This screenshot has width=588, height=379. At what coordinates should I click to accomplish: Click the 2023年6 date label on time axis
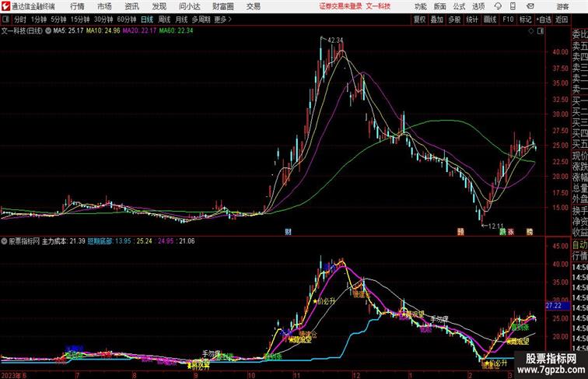[x=14, y=375]
